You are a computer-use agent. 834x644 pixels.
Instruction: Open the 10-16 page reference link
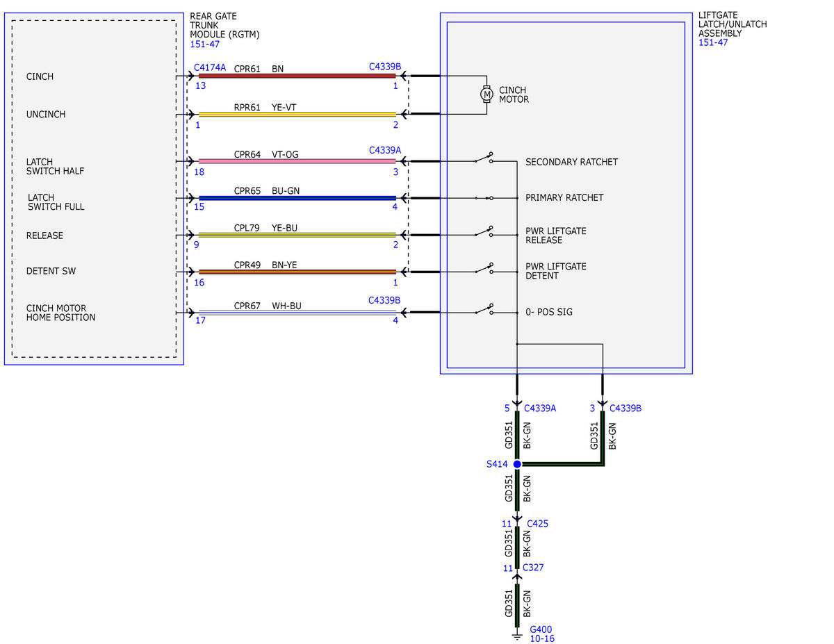pyautogui.click(x=542, y=638)
